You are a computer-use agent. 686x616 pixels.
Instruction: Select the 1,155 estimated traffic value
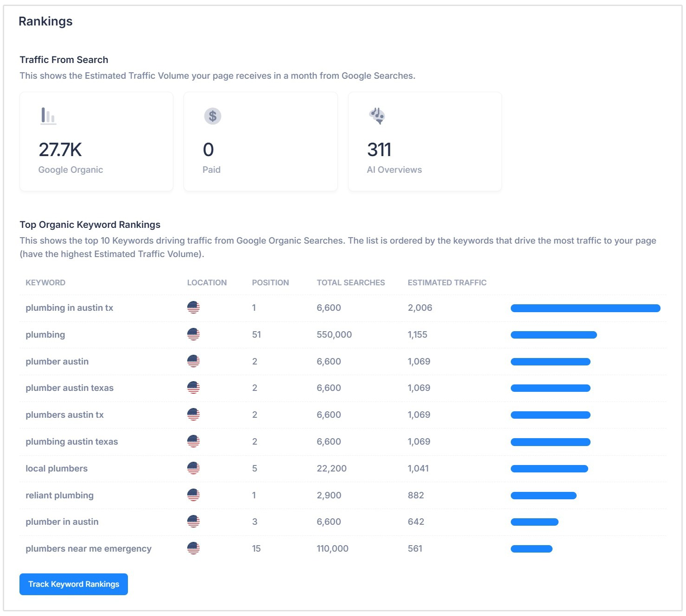pyautogui.click(x=418, y=334)
